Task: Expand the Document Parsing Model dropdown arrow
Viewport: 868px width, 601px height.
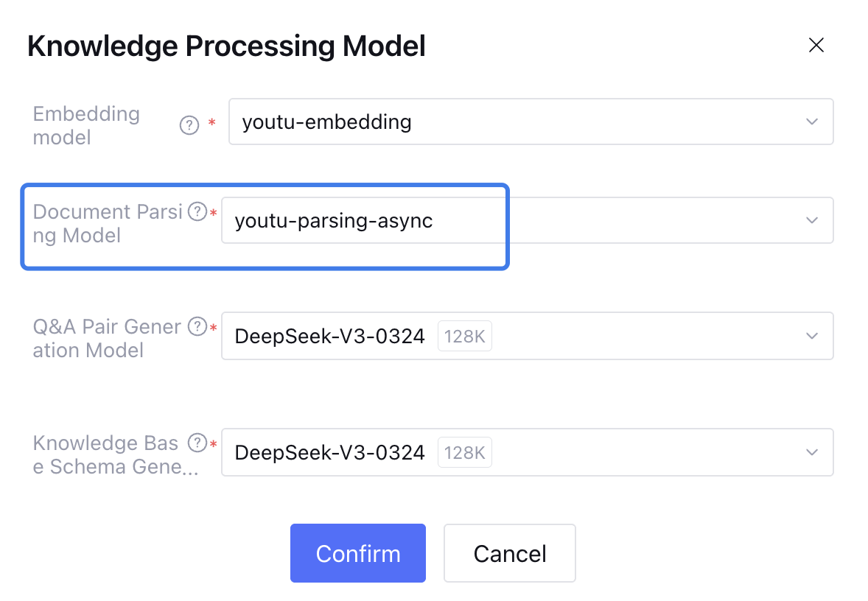Action: coord(812,220)
